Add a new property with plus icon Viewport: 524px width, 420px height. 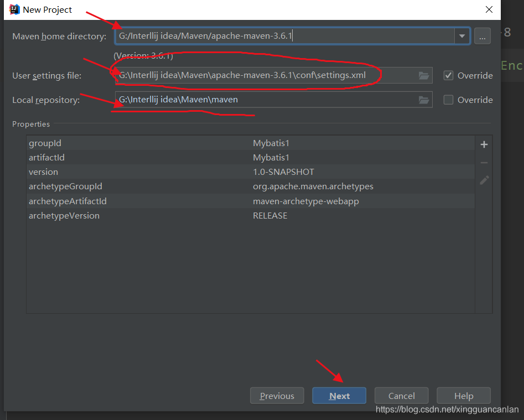[x=484, y=144]
